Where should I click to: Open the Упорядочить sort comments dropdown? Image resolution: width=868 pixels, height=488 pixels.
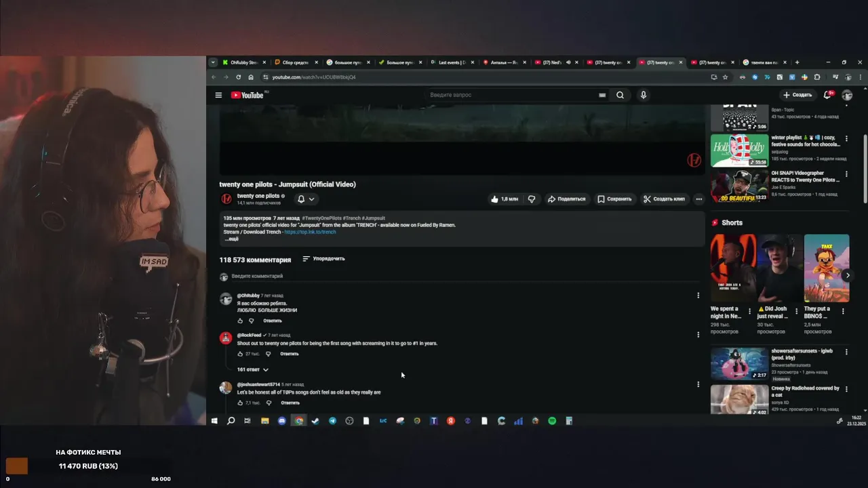point(323,258)
